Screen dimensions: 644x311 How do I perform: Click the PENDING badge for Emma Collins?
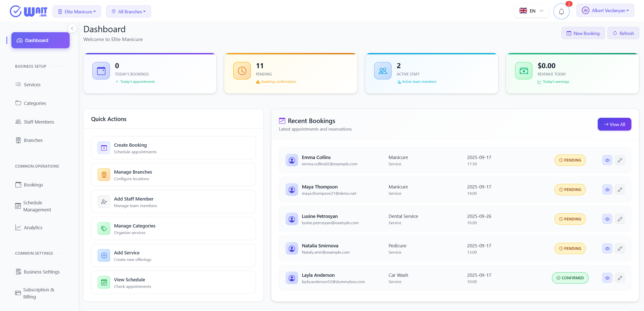[x=570, y=160]
